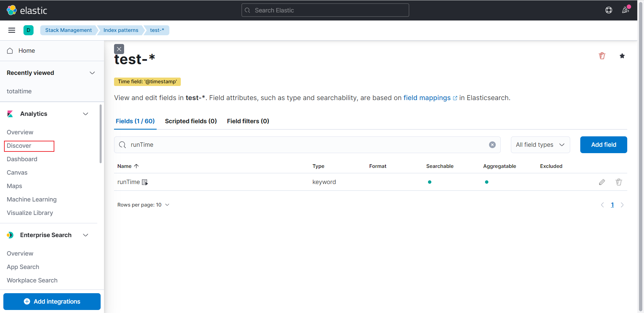Open the newsfeed notifications icon
Image resolution: width=644 pixels, height=313 pixels.
pyautogui.click(x=625, y=10)
